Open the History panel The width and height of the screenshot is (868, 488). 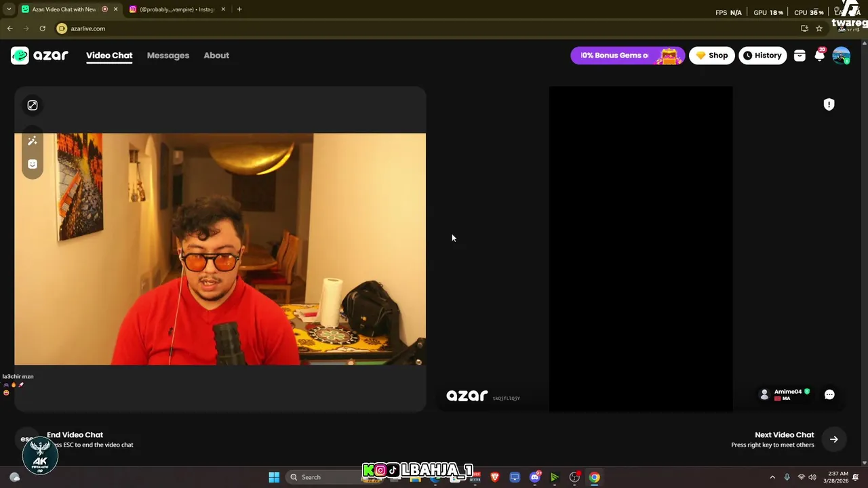(x=762, y=56)
